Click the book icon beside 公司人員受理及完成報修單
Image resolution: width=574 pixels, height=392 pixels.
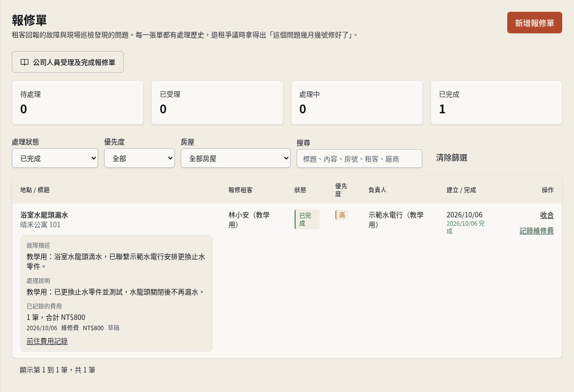25,62
